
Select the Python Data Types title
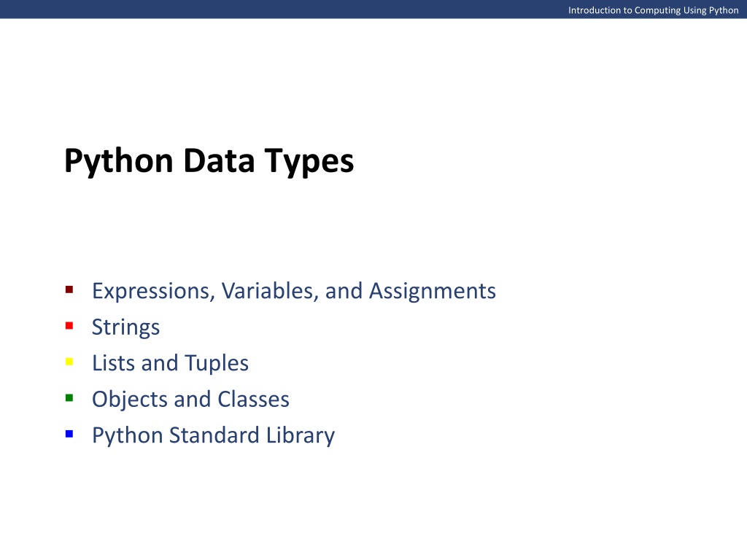pos(209,162)
